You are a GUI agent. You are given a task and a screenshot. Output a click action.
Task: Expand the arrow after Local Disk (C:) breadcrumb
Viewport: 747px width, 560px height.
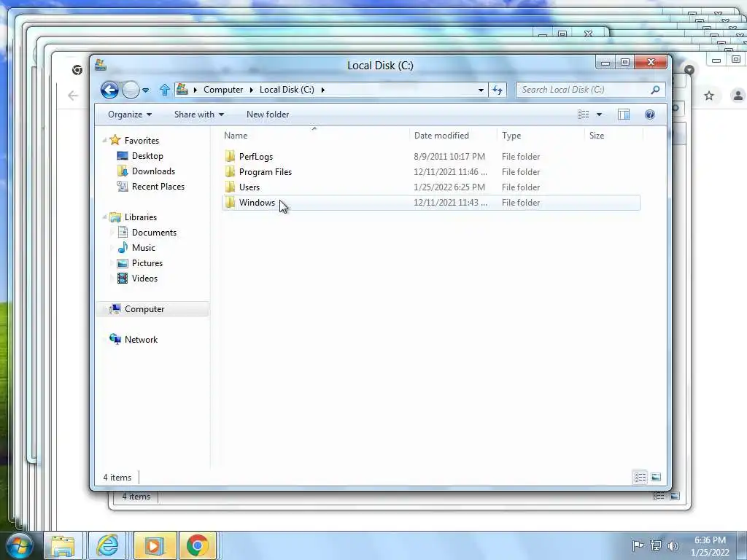[323, 90]
